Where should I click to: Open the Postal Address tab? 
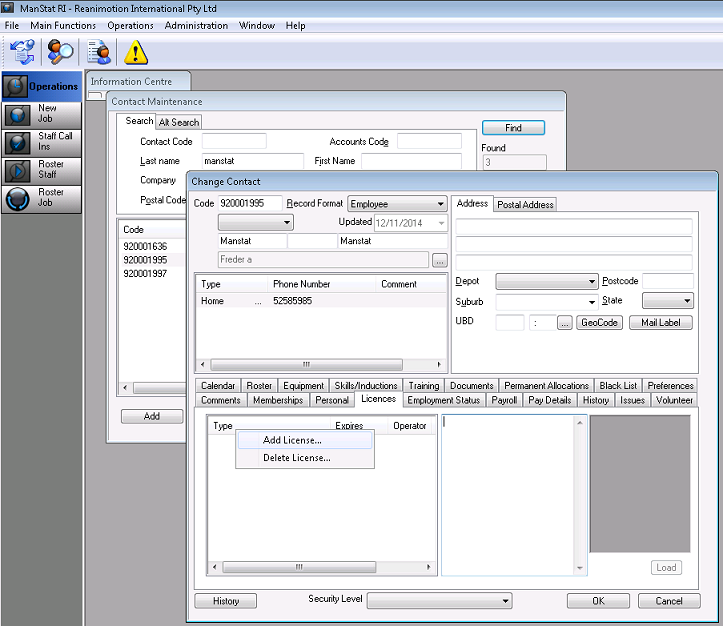click(x=525, y=205)
